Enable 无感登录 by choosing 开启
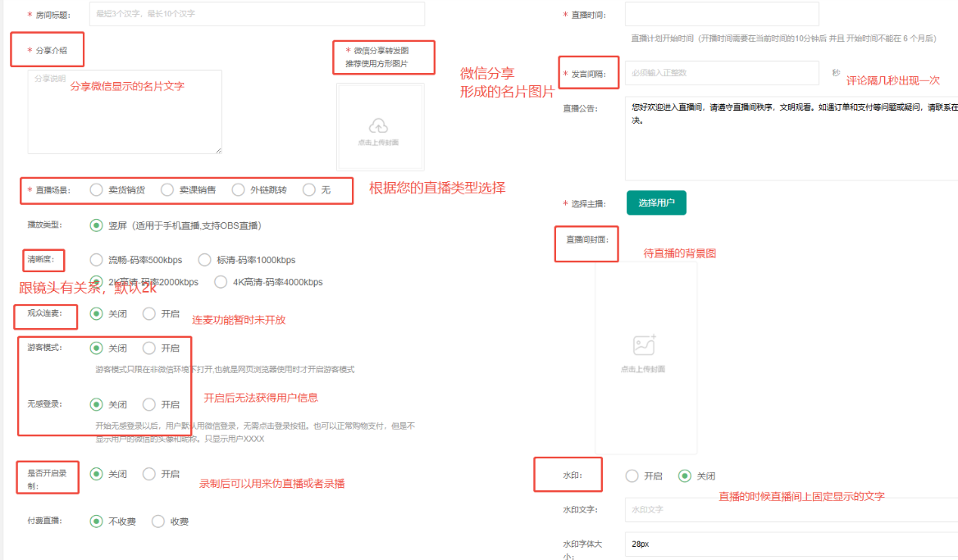Viewport: 958px width, 560px height. click(x=149, y=404)
